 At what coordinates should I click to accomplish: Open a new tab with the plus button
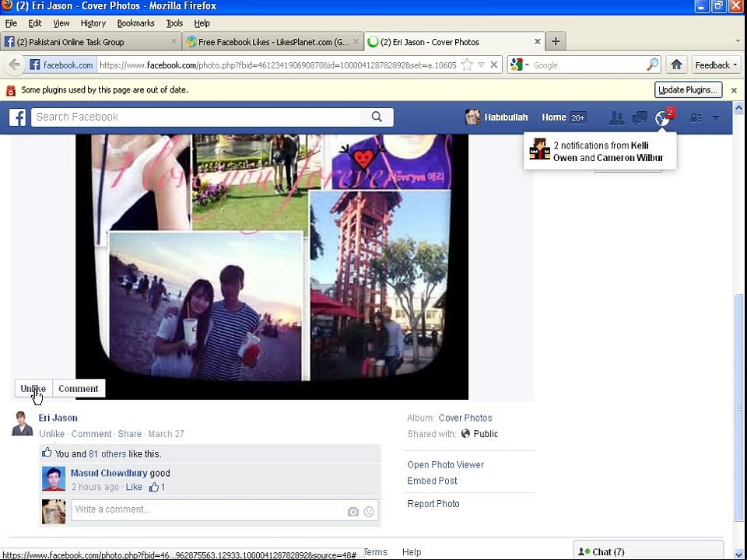tap(556, 41)
